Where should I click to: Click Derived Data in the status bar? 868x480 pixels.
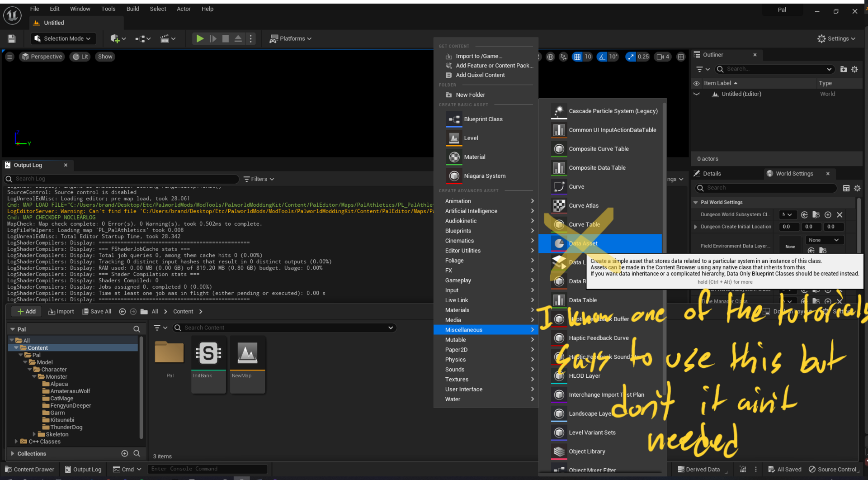(x=698, y=469)
